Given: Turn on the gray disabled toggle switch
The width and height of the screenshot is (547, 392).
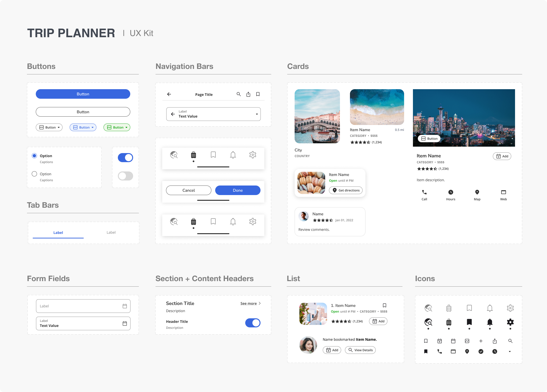Looking at the screenshot, I should (125, 176).
